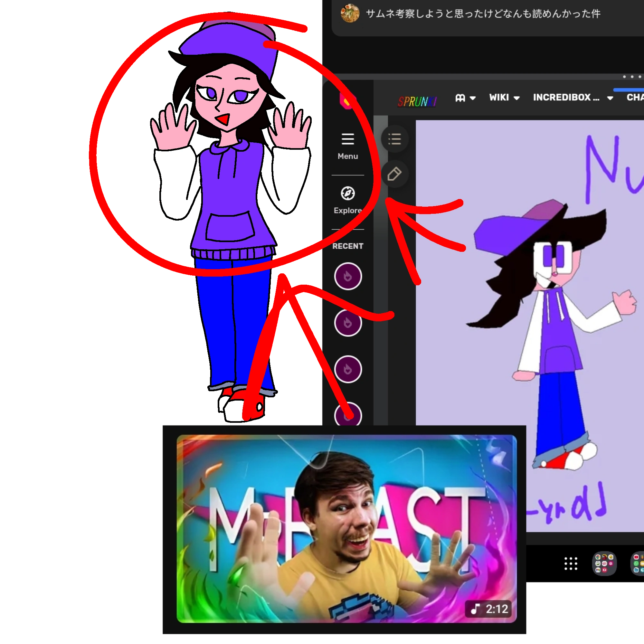Open the third recent wiki flame icon
Screen dimensions: 644x644
click(348, 369)
